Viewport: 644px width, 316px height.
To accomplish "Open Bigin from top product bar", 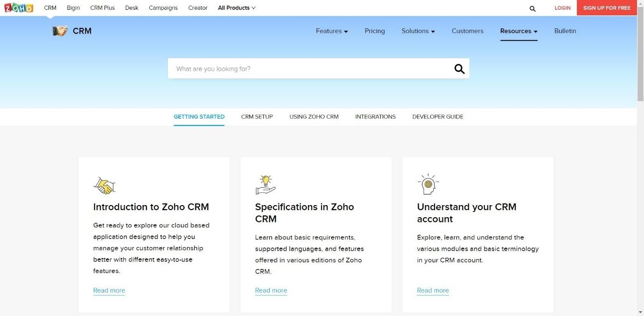I will [x=73, y=8].
